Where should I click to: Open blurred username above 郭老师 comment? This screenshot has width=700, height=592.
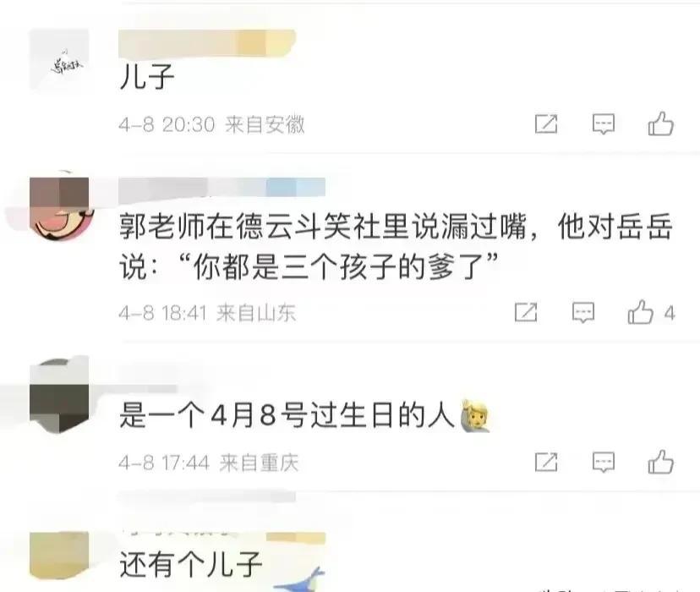coord(221,187)
